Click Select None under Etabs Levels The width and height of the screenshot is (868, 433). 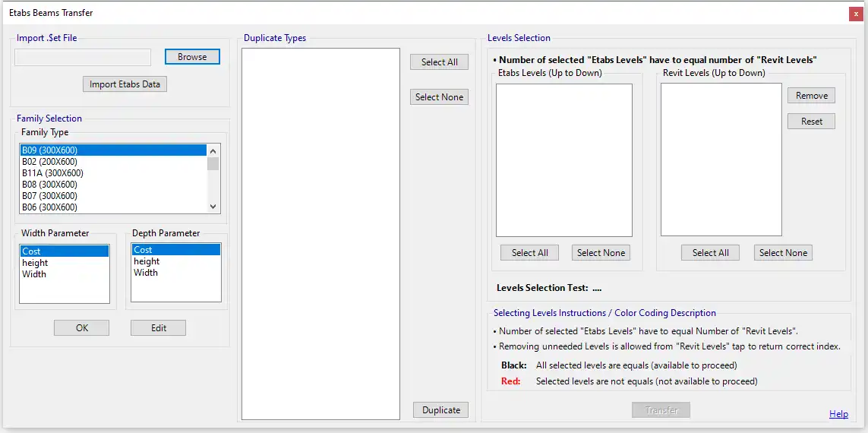[x=601, y=252]
